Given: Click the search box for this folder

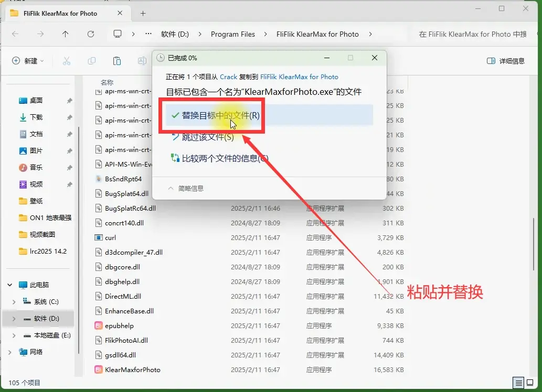Looking at the screenshot, I should pos(473,34).
